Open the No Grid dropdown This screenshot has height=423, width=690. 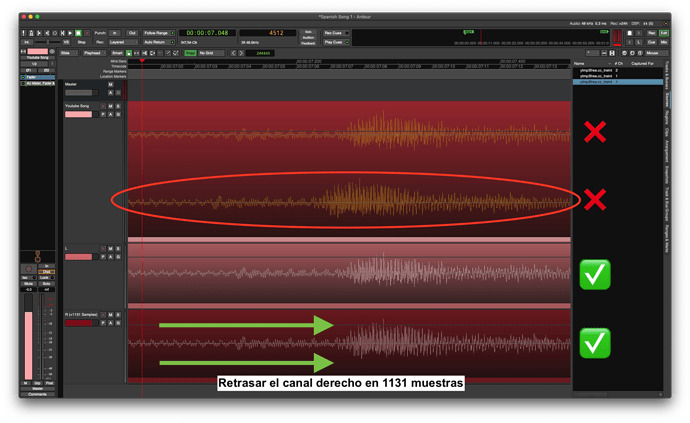[211, 52]
